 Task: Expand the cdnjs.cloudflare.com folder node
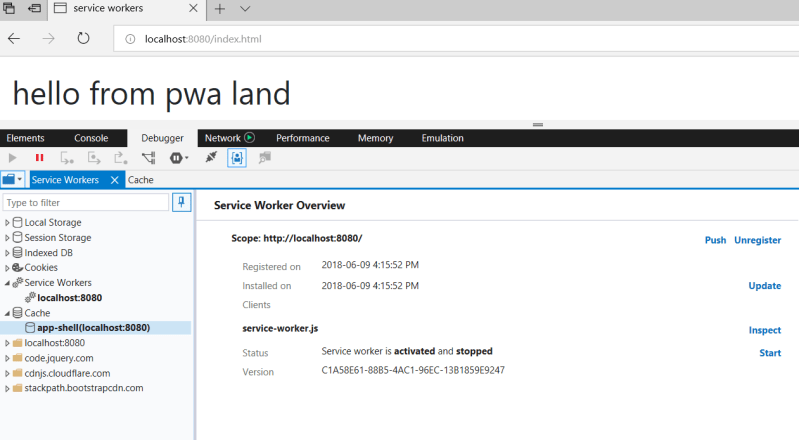(7, 373)
